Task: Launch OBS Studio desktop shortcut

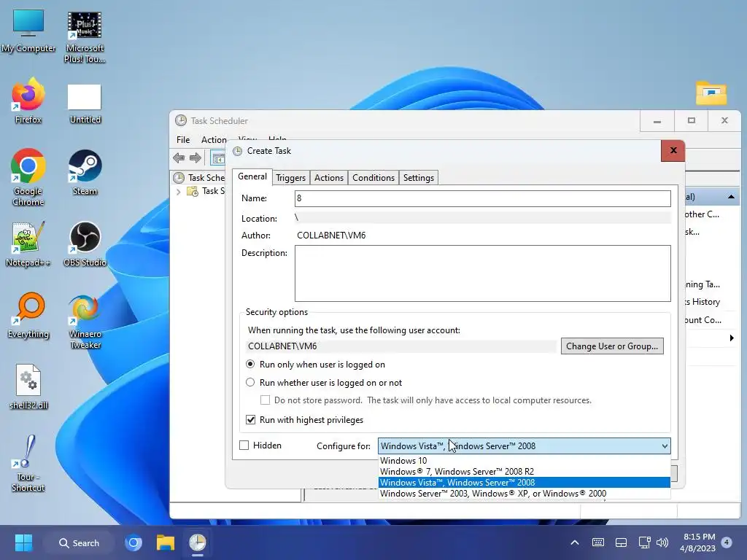Action: click(x=85, y=244)
